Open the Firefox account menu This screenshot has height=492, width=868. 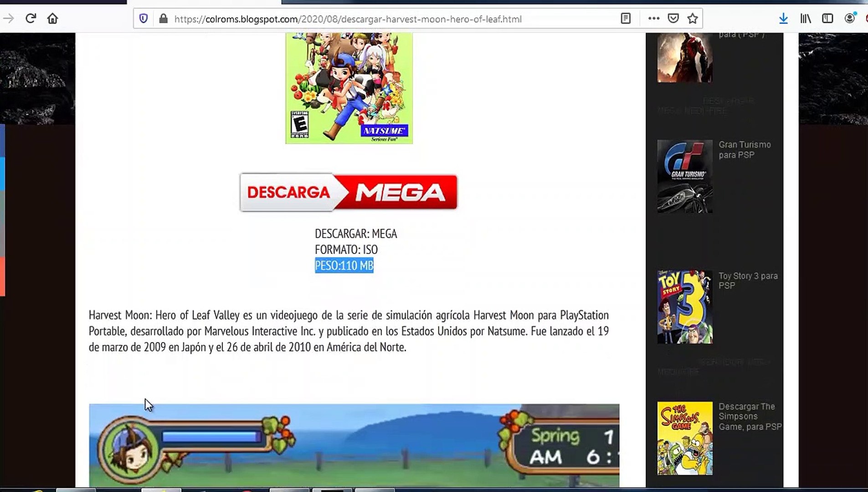click(850, 18)
